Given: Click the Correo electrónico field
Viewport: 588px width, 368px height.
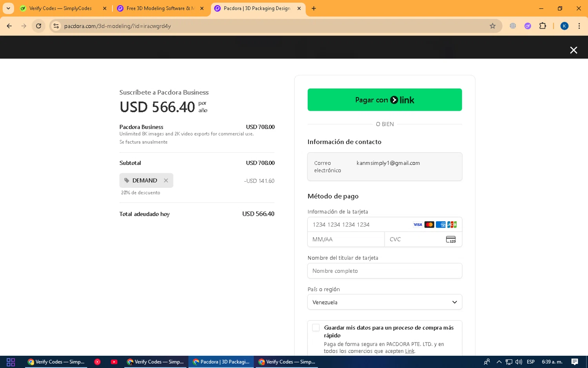Looking at the screenshot, I should pos(385,166).
